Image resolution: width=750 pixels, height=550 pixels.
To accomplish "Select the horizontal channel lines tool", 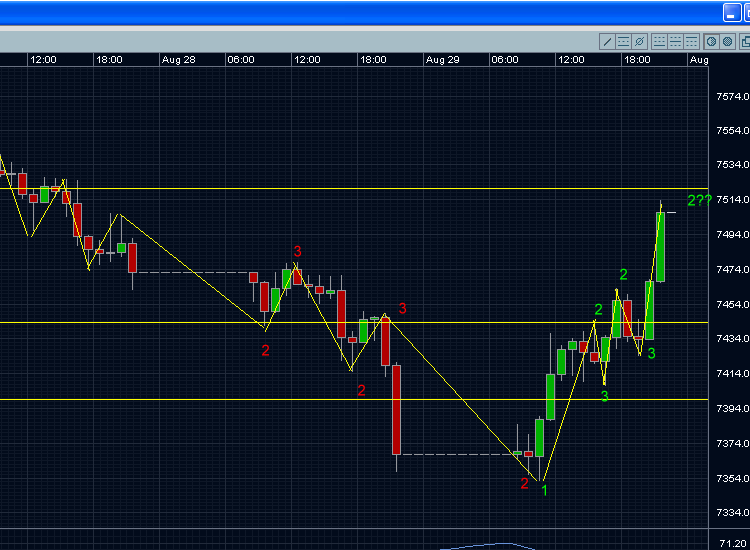I will pos(623,42).
